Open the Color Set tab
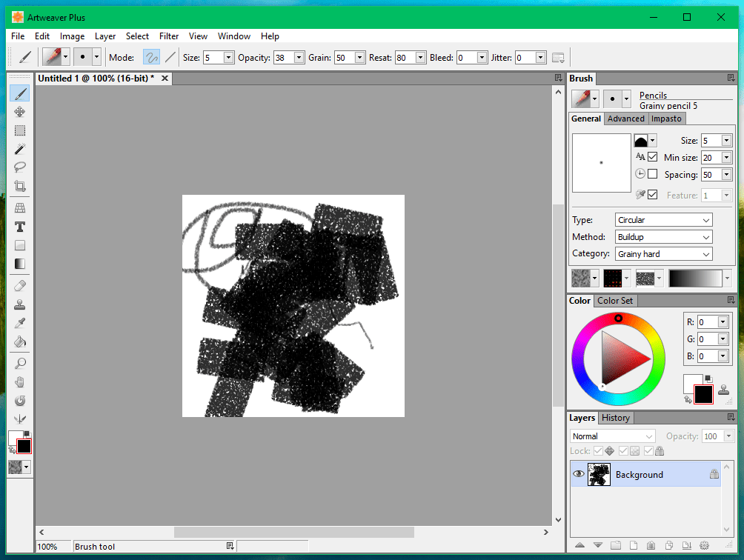The image size is (744, 560). pyautogui.click(x=615, y=300)
